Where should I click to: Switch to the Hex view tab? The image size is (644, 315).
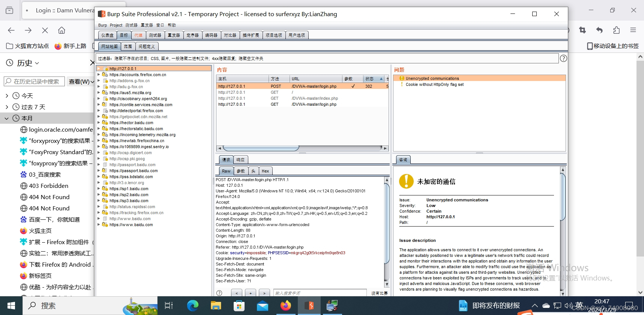[x=265, y=171]
